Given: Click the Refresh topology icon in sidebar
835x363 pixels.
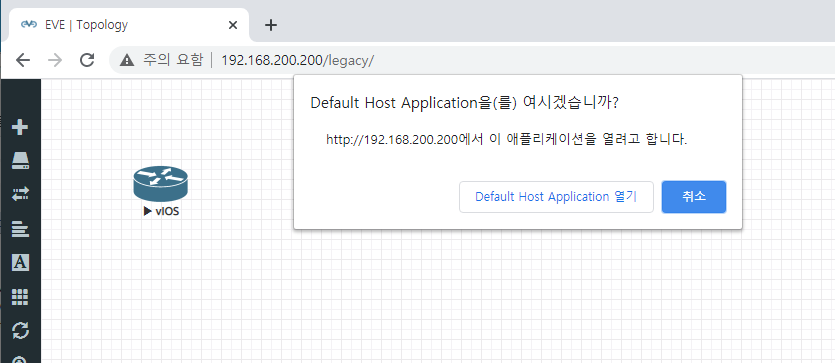Looking at the screenshot, I should 20,331.
